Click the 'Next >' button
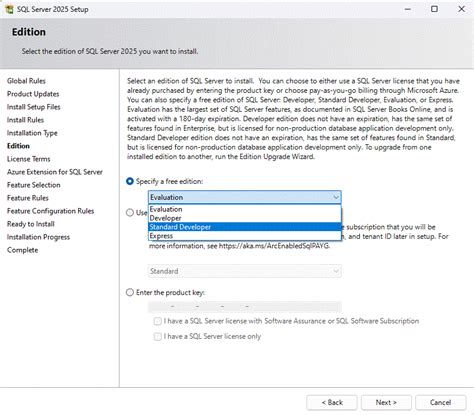This screenshot has width=474, height=415. (x=386, y=402)
